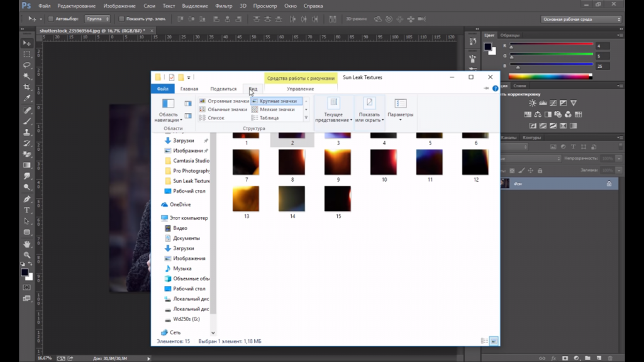Viewport: 644px width, 362px height.
Task: Toggle Quick Mask mode icon
Action: (x=26, y=288)
